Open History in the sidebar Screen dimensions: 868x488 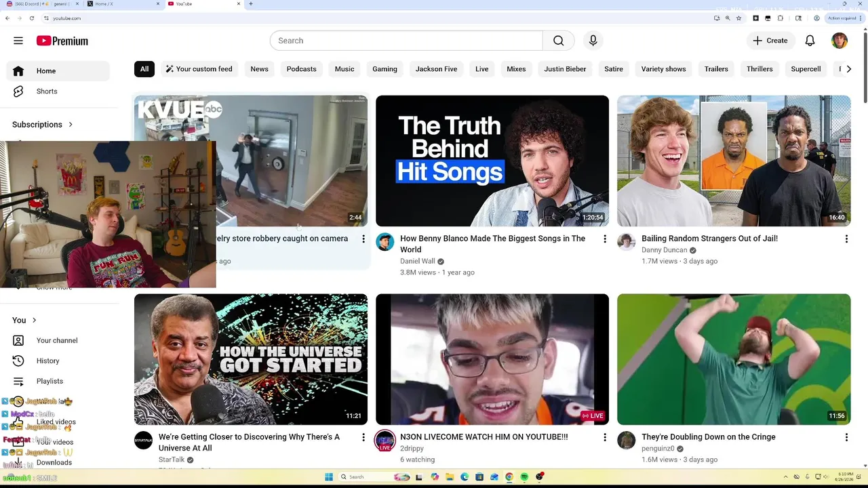point(58,361)
